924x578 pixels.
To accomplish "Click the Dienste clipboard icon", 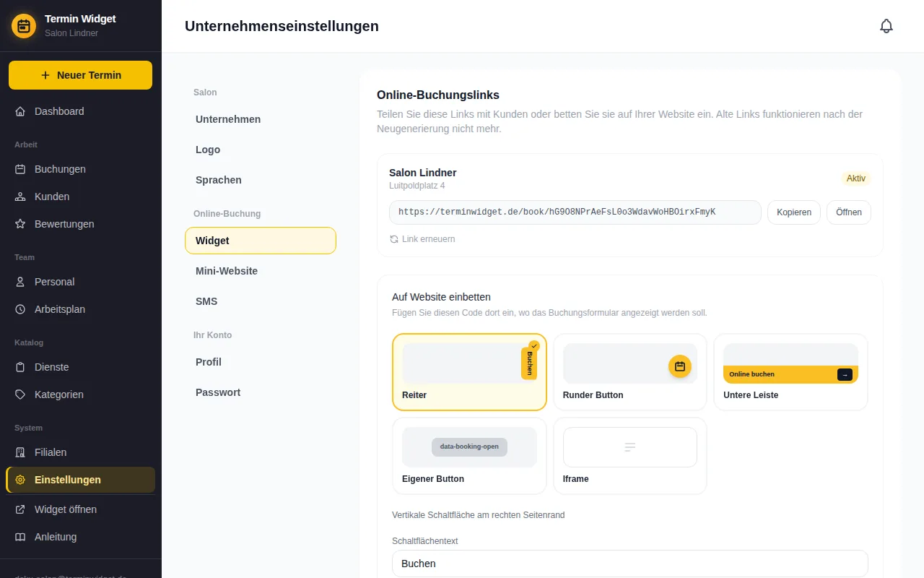I will coord(20,367).
